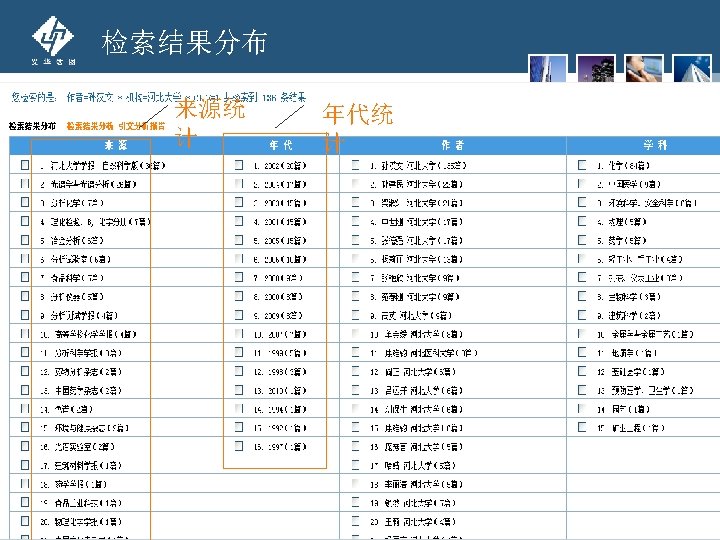Tick checkbox for entry 5 under 年代
This screenshot has width=720, height=540.
(239, 240)
